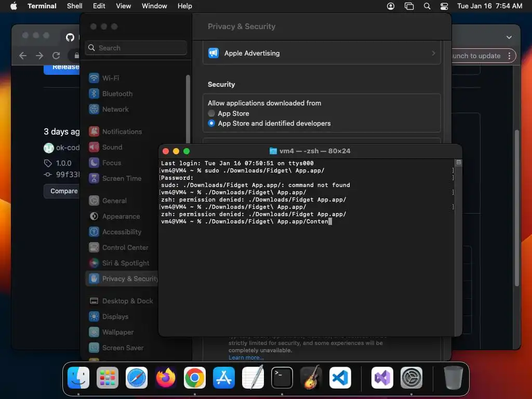Click the clock showing Tue Jan 16
The height and width of the screenshot is (399, 532).
(x=489, y=6)
